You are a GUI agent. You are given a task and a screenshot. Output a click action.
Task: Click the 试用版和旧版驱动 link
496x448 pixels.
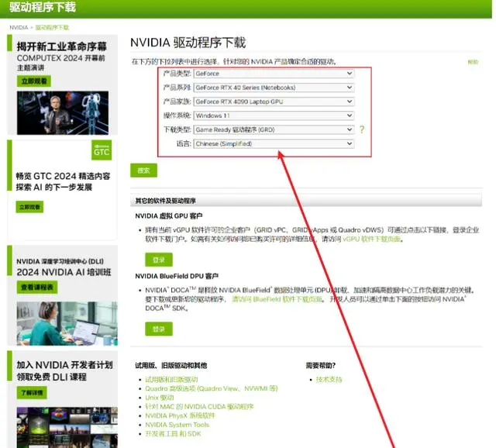(171, 379)
